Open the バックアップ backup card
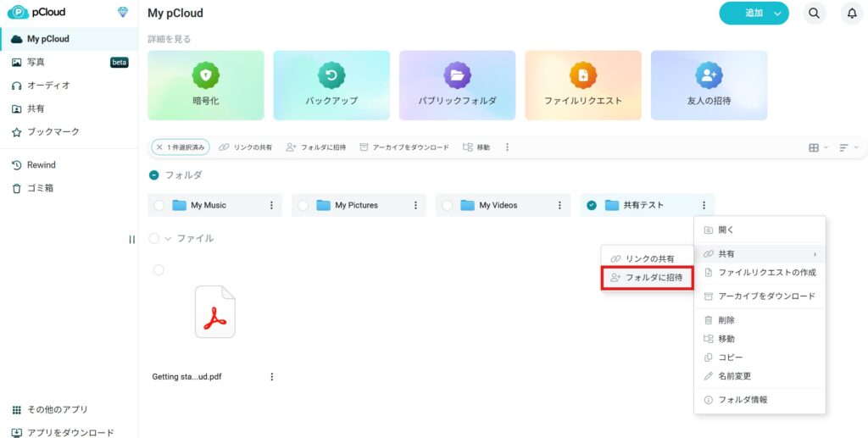Image resolution: width=868 pixels, height=438 pixels. click(x=331, y=85)
